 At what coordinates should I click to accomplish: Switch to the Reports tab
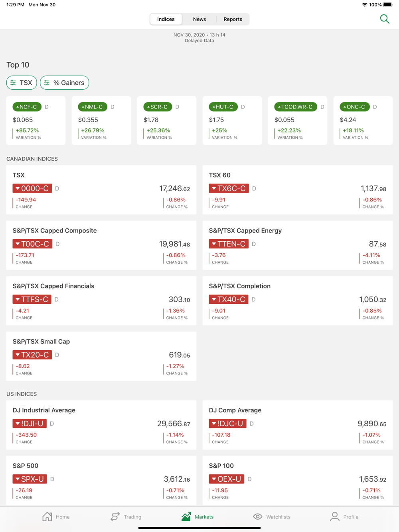(233, 19)
